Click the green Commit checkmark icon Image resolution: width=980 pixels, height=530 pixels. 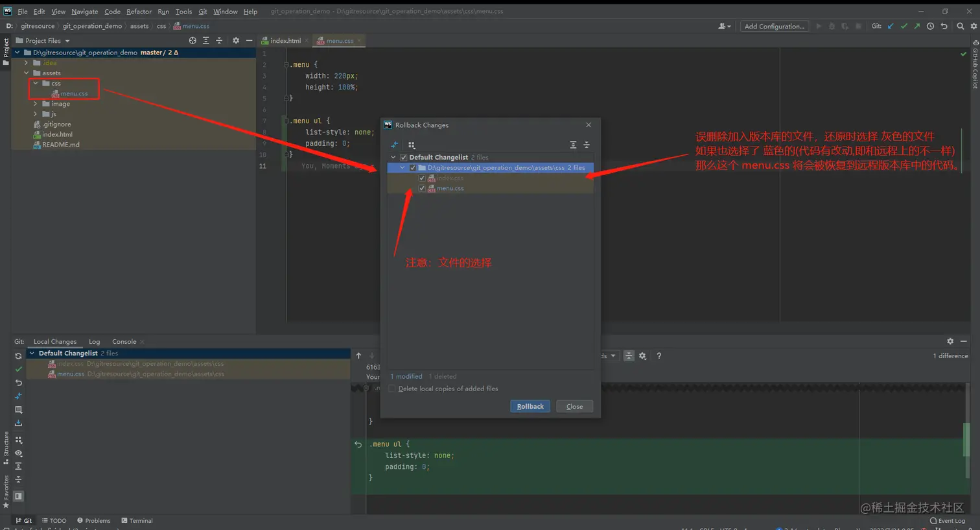point(18,369)
